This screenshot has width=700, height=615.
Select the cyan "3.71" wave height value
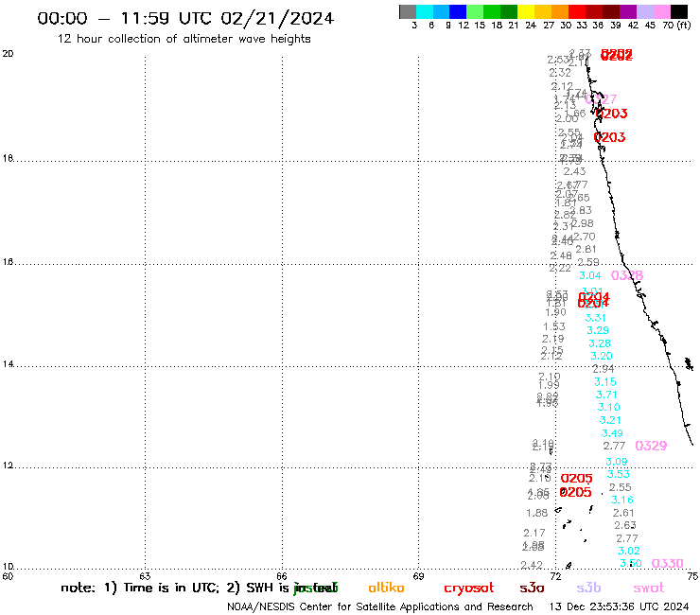[606, 395]
